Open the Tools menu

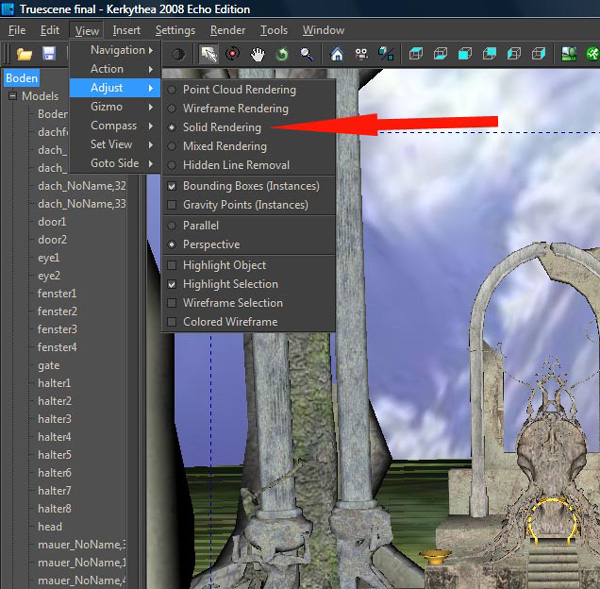tap(274, 30)
